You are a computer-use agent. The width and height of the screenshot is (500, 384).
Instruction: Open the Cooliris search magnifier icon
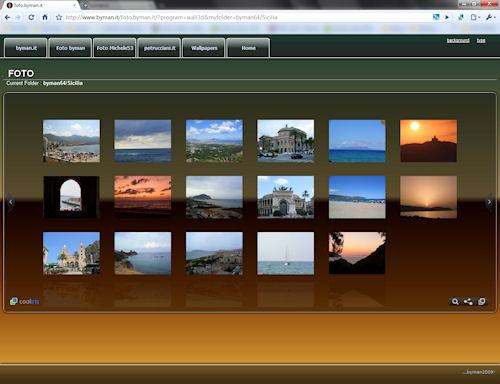click(x=455, y=302)
